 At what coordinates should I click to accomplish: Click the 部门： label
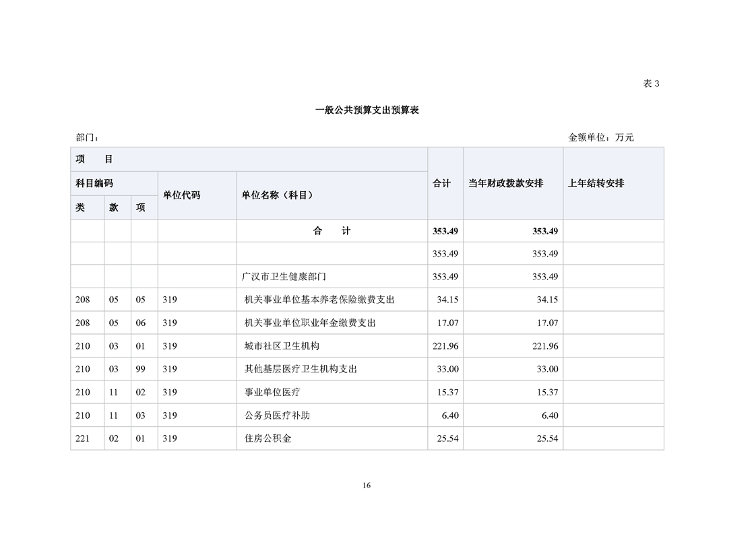point(88,137)
